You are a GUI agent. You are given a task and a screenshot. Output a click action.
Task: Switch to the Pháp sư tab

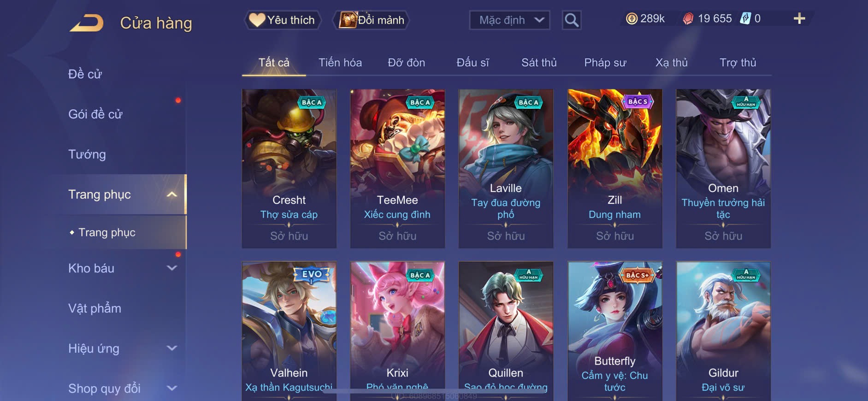pyautogui.click(x=605, y=63)
